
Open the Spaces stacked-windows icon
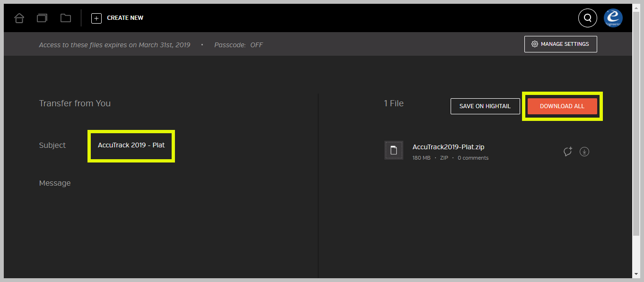[42, 18]
